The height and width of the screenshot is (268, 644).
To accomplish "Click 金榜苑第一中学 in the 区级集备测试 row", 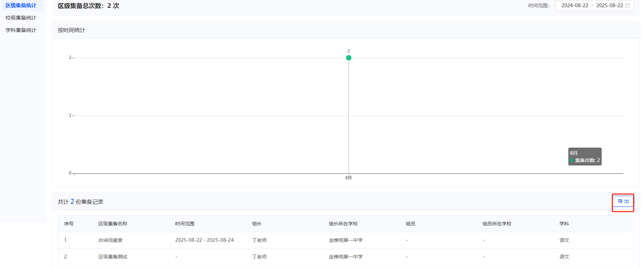I will pos(346,257).
